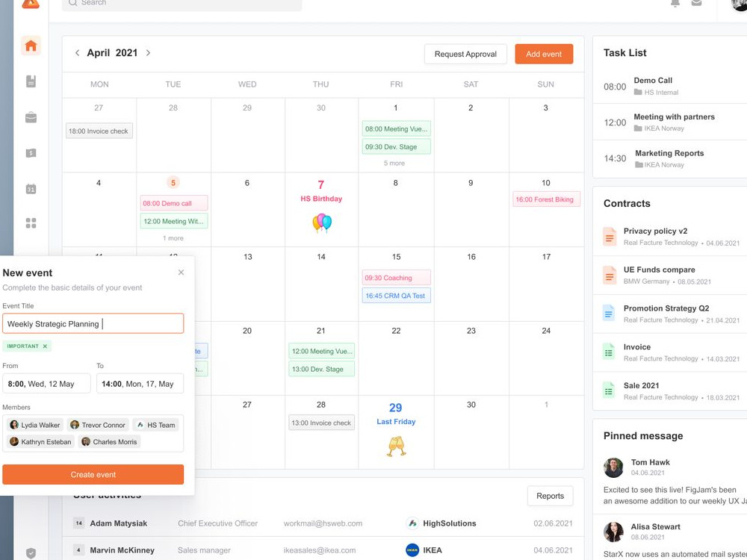
Task: Go to next month arrow
Action: coord(148,53)
